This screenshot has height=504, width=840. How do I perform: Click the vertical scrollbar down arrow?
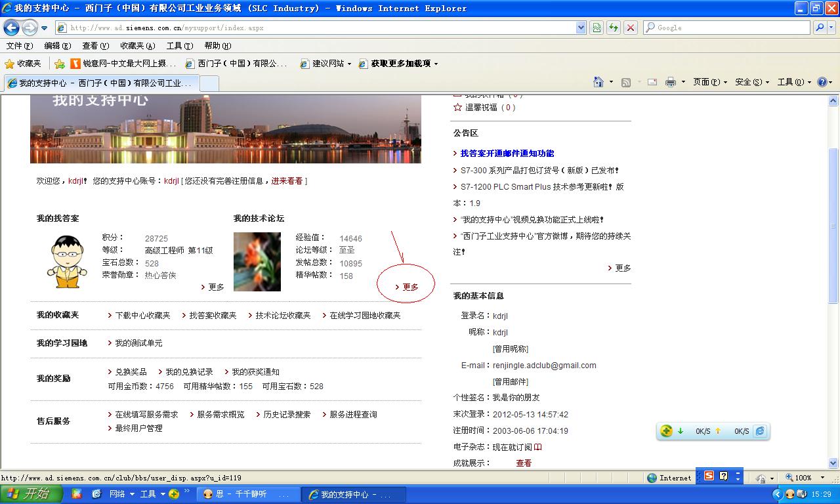[833, 463]
